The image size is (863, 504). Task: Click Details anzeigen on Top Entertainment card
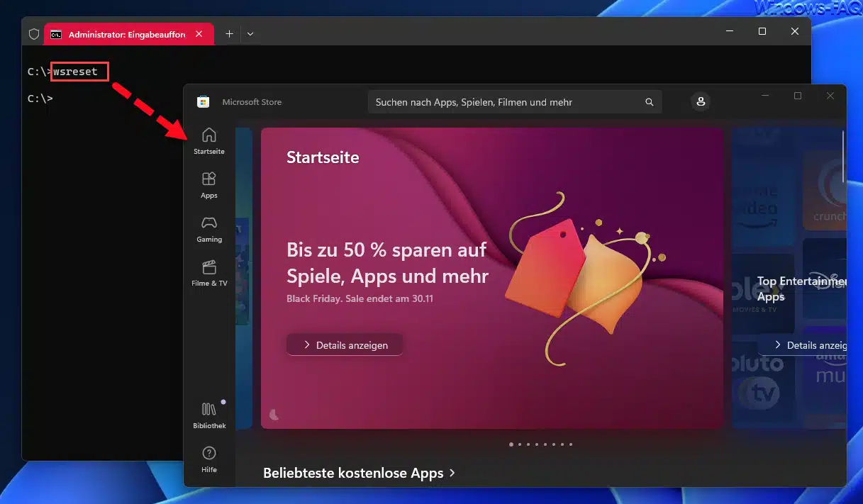coord(803,345)
